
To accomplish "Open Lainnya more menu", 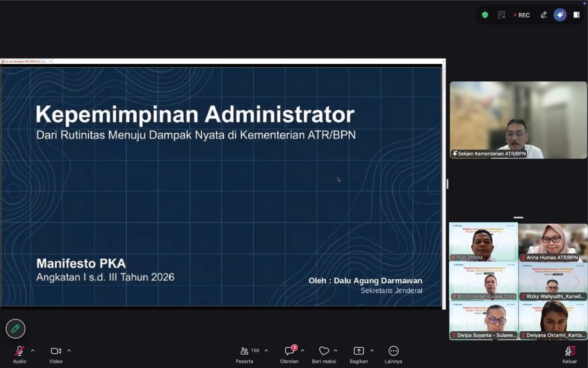I will click(394, 355).
